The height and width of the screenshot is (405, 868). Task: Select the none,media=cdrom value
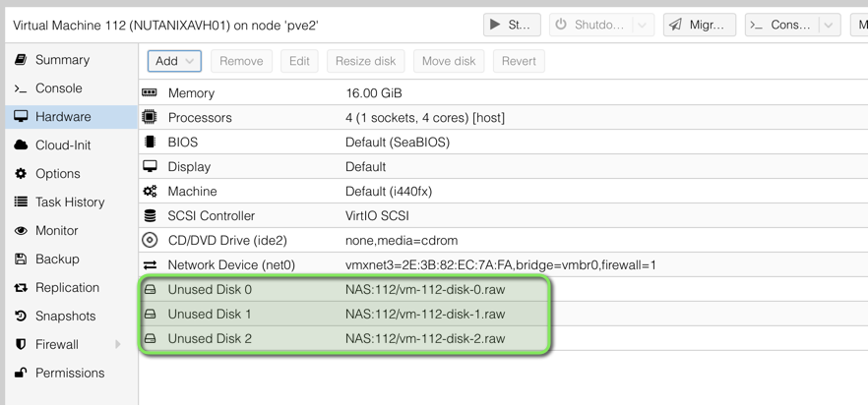[402, 241]
